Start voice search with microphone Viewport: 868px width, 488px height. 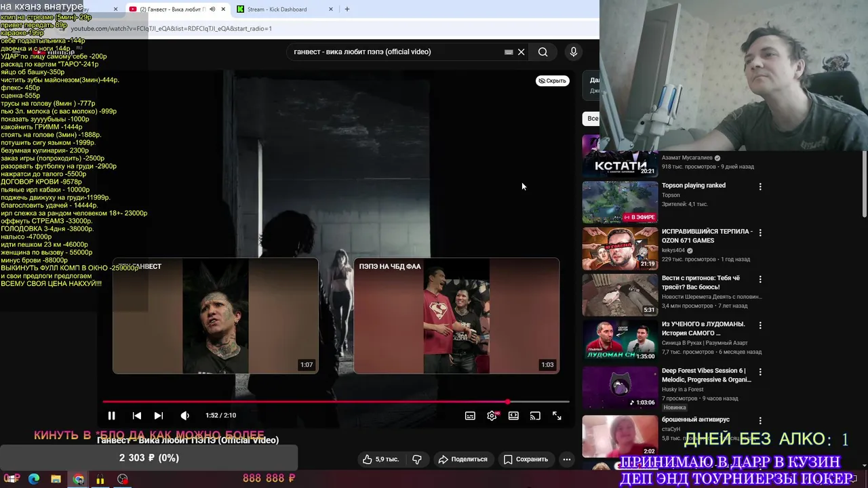[x=574, y=52]
